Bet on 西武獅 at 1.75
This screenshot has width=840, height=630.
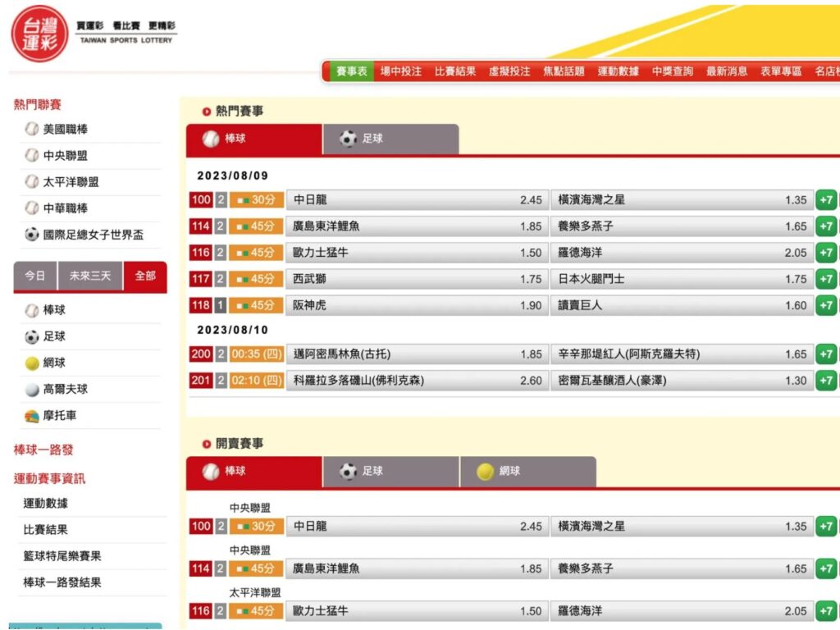418,279
